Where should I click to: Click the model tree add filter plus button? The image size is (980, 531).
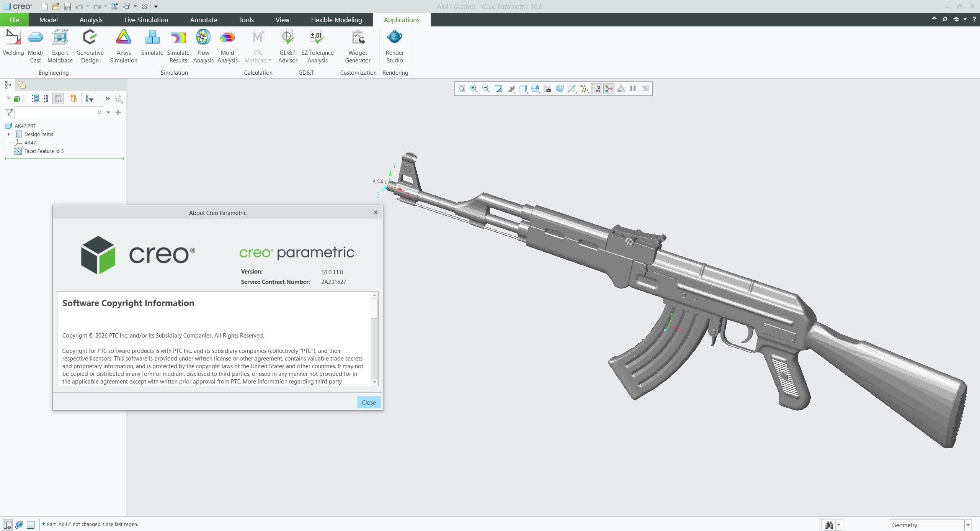[118, 113]
